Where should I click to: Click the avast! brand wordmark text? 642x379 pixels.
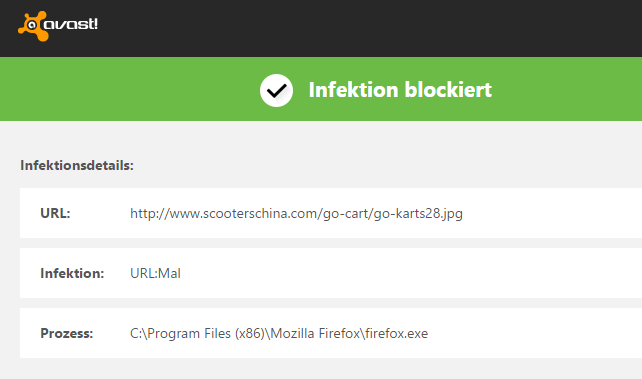(x=71, y=24)
